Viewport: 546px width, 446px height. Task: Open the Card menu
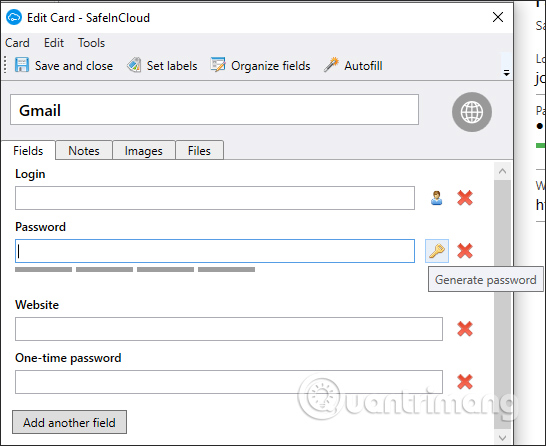pyautogui.click(x=17, y=43)
